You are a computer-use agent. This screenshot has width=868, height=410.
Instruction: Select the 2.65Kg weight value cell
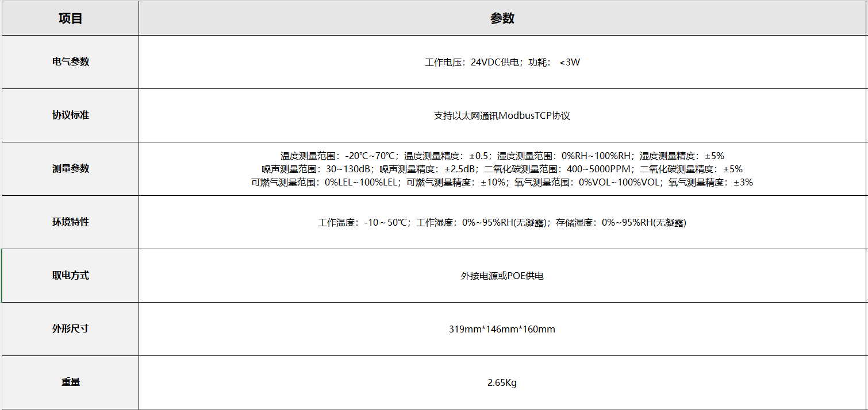(x=502, y=383)
